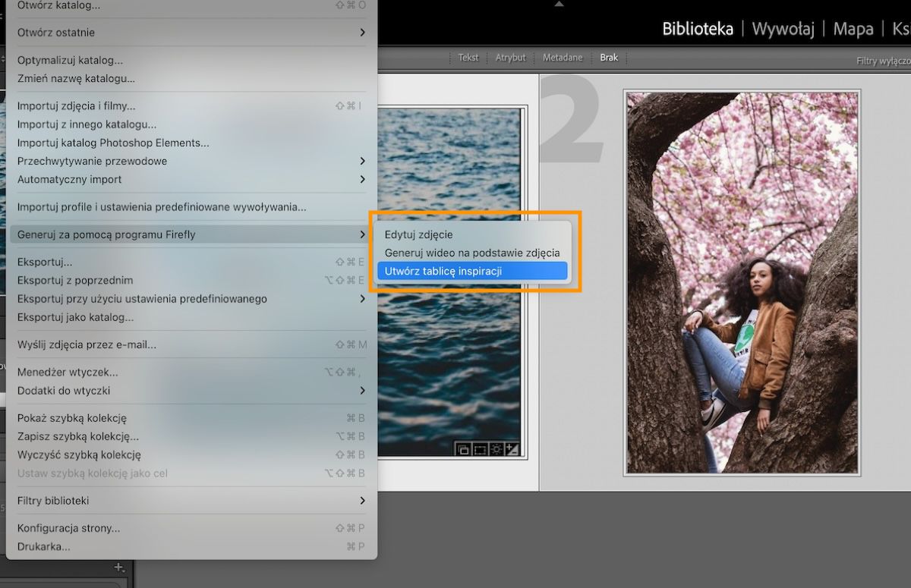
Task: Select the Metadane library filter
Action: 563,58
